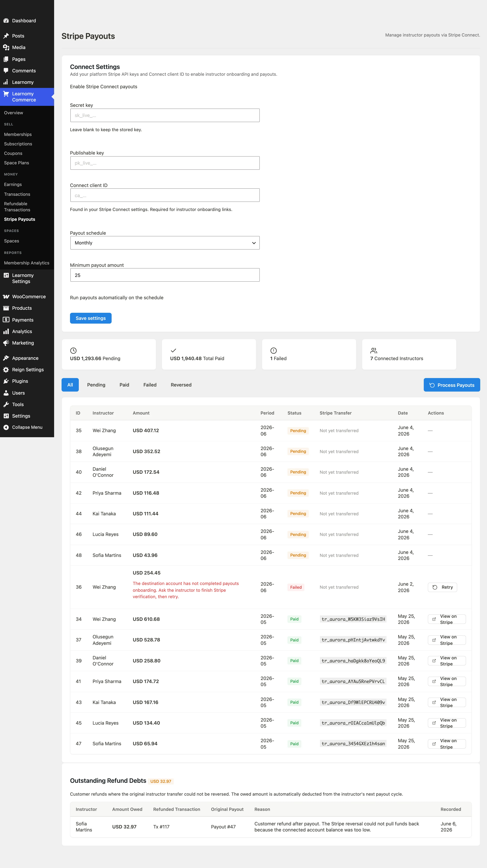
Task: Click transfer ID tr_aurora_W5KW3Siaz9VsIH
Action: (353, 619)
